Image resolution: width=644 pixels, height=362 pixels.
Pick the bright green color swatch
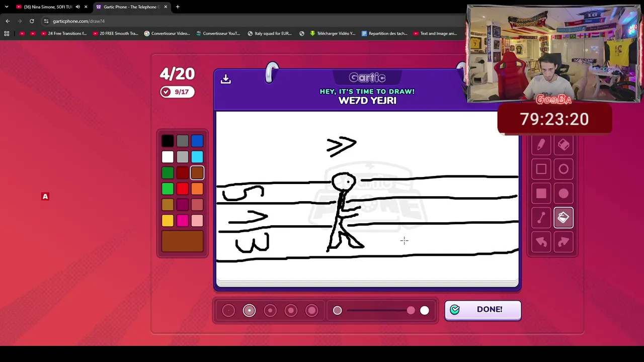(x=168, y=189)
